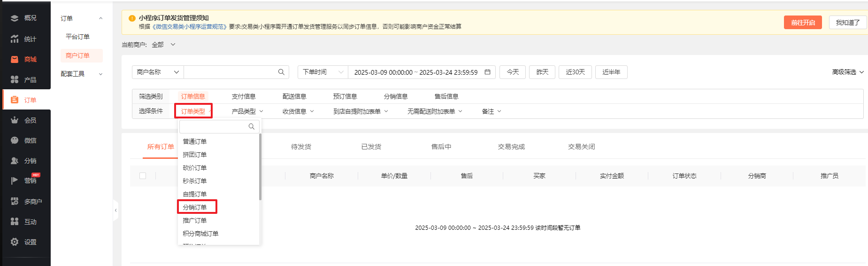Expand the 高级筛选 advanced filter
Viewport: 868px width, 266px height.
(x=848, y=72)
